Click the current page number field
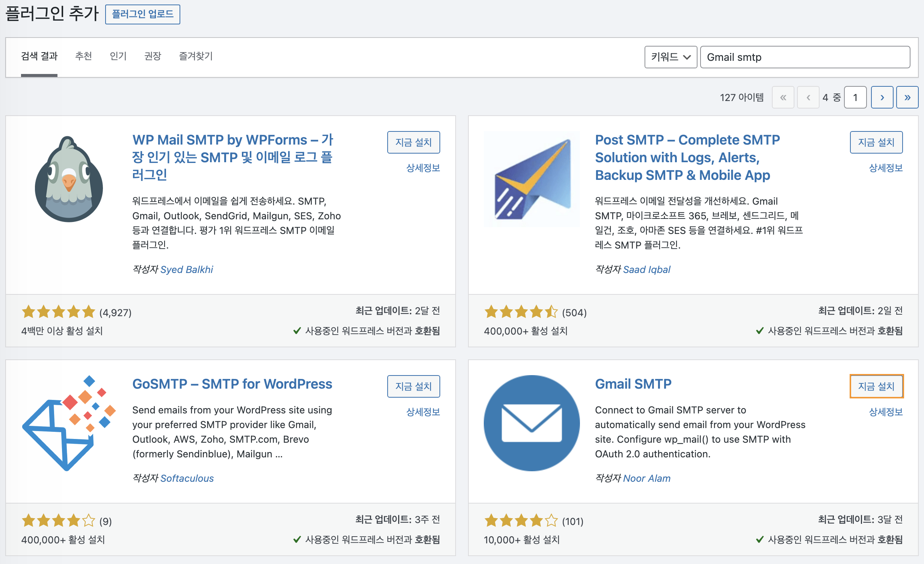This screenshot has width=924, height=564. click(x=855, y=98)
